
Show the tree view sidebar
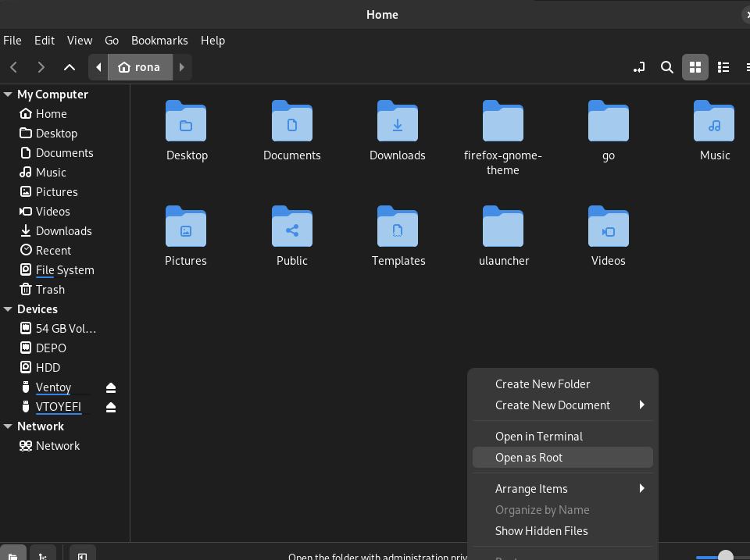pyautogui.click(x=42, y=554)
